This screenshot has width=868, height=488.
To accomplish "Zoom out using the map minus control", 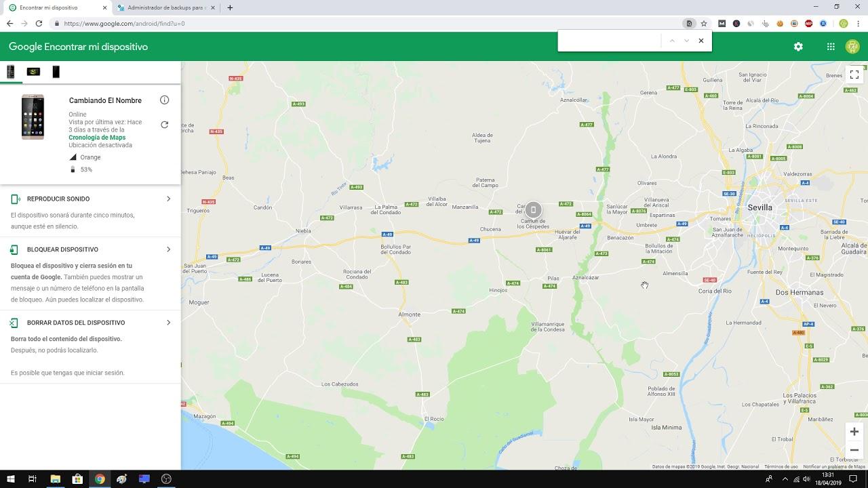I will (x=854, y=449).
